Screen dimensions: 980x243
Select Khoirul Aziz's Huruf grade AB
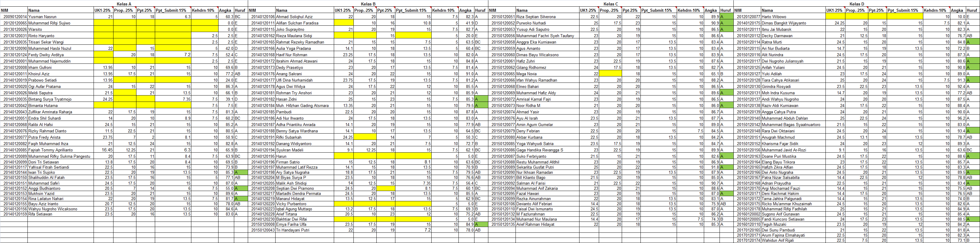[x=241, y=74]
